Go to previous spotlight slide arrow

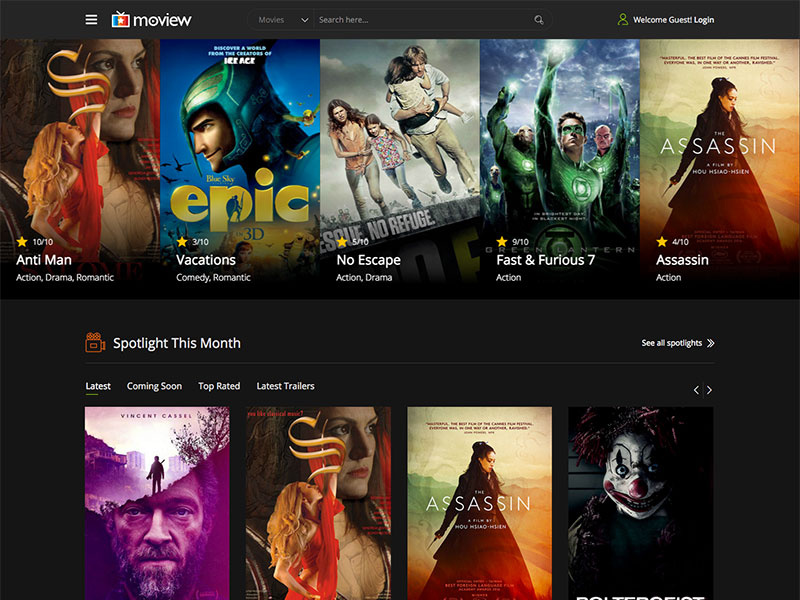696,390
